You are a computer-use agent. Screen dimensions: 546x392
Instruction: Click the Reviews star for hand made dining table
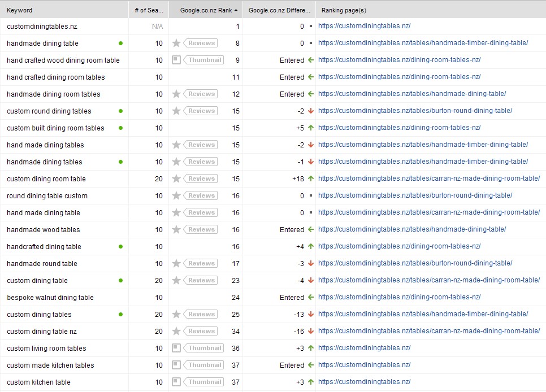[x=176, y=212]
